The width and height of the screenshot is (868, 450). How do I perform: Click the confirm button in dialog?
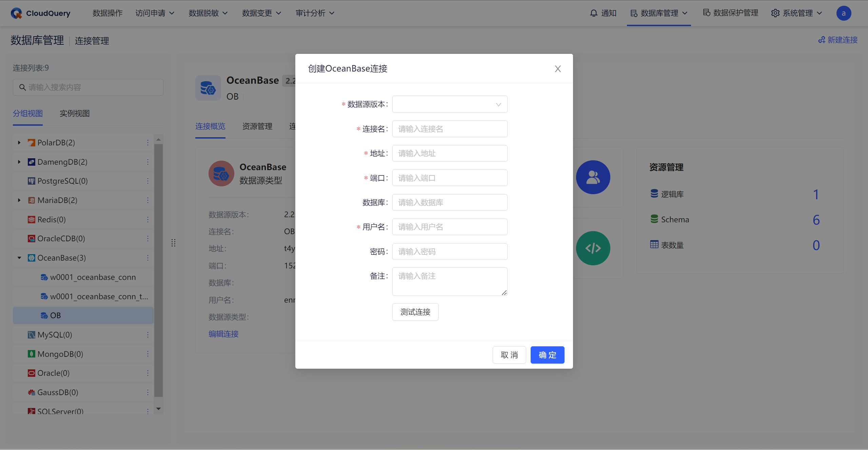[x=547, y=355]
